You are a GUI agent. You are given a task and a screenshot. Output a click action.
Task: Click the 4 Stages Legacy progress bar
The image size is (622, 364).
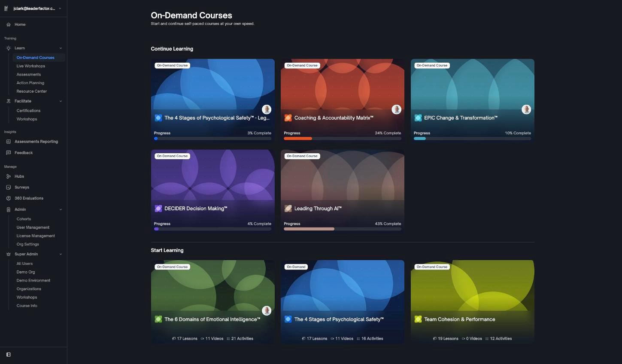(212, 139)
